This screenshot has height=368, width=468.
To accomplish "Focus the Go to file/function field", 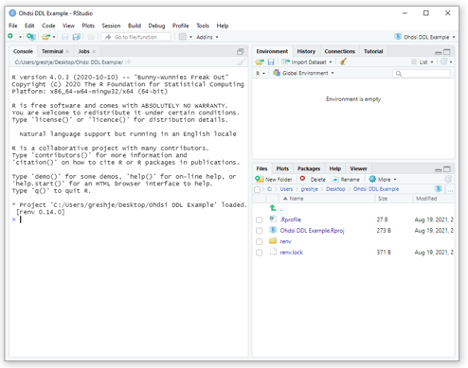I will coord(136,37).
